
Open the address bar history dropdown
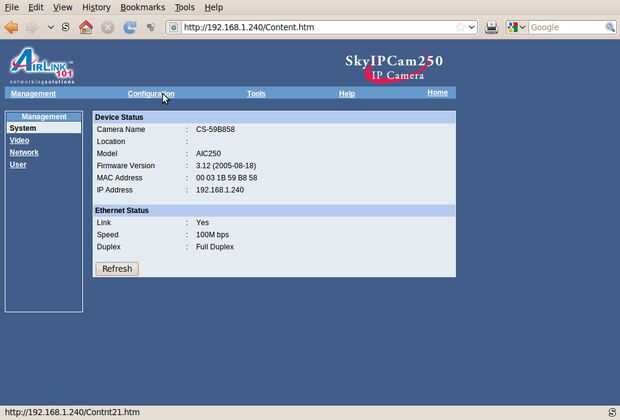point(472,27)
